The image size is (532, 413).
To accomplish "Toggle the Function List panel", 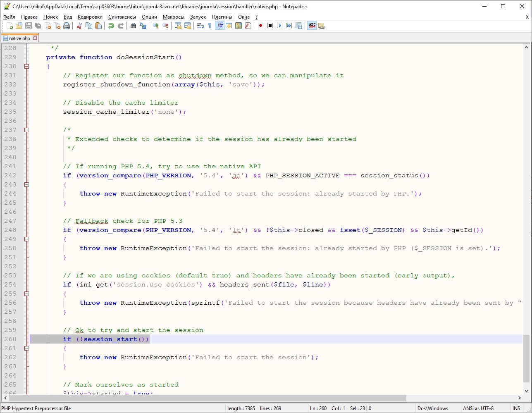I will pyautogui.click(x=248, y=26).
